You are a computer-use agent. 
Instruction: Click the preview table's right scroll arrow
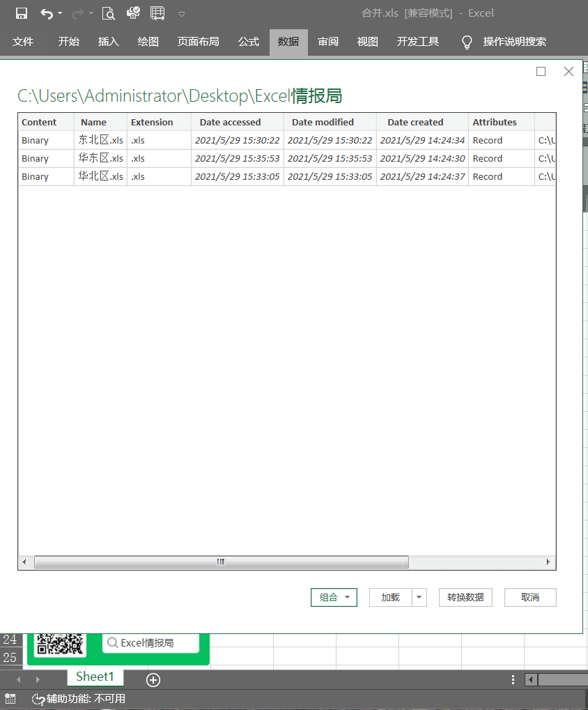[x=548, y=562]
